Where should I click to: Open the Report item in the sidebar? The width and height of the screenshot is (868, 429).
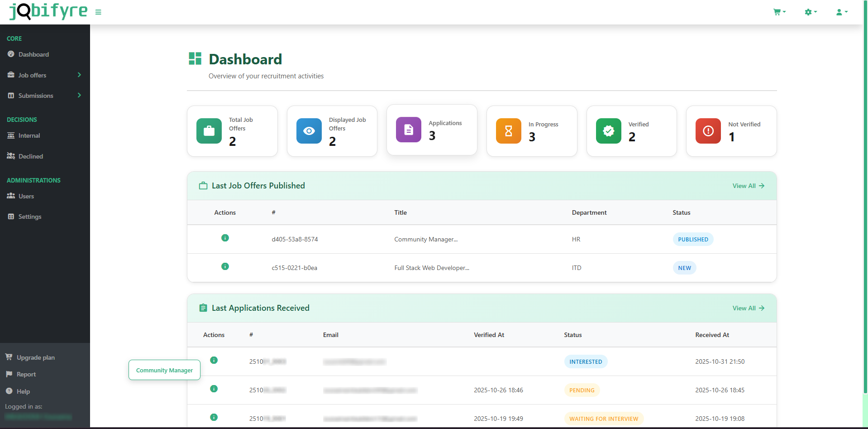click(x=26, y=374)
